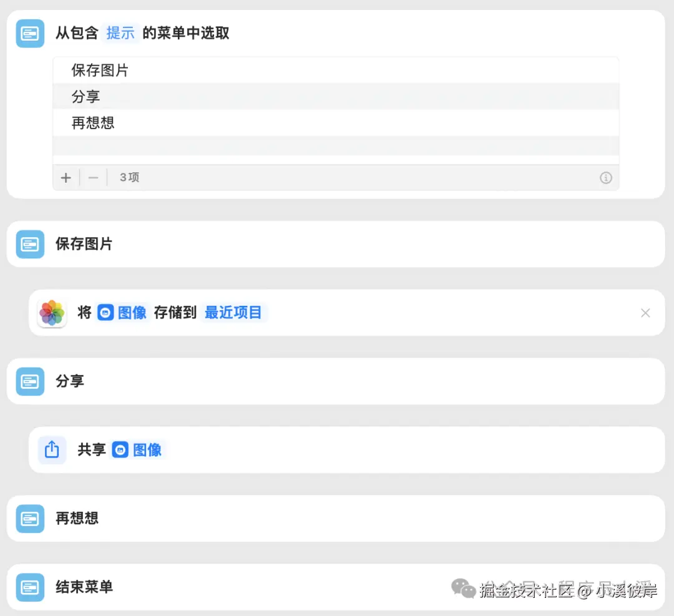Click the 图像 variable token in the save action

(122, 313)
